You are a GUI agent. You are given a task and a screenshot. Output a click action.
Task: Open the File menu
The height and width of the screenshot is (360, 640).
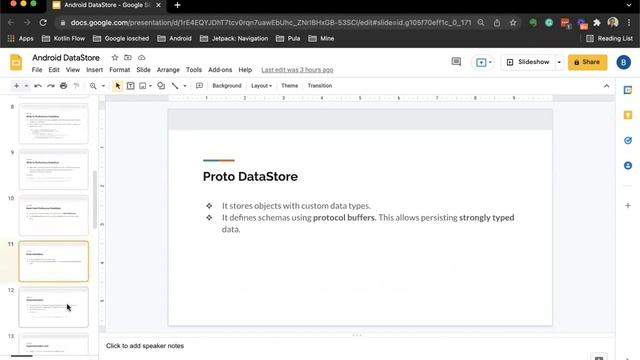(37, 70)
